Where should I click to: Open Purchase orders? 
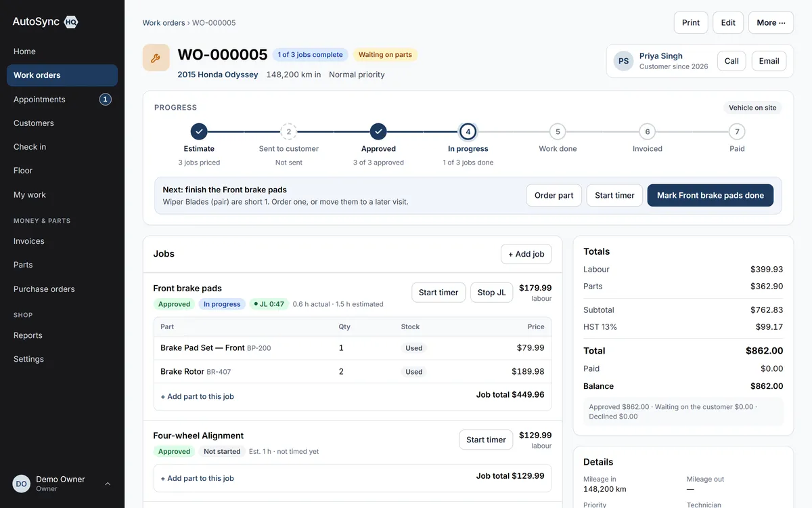(x=62, y=289)
